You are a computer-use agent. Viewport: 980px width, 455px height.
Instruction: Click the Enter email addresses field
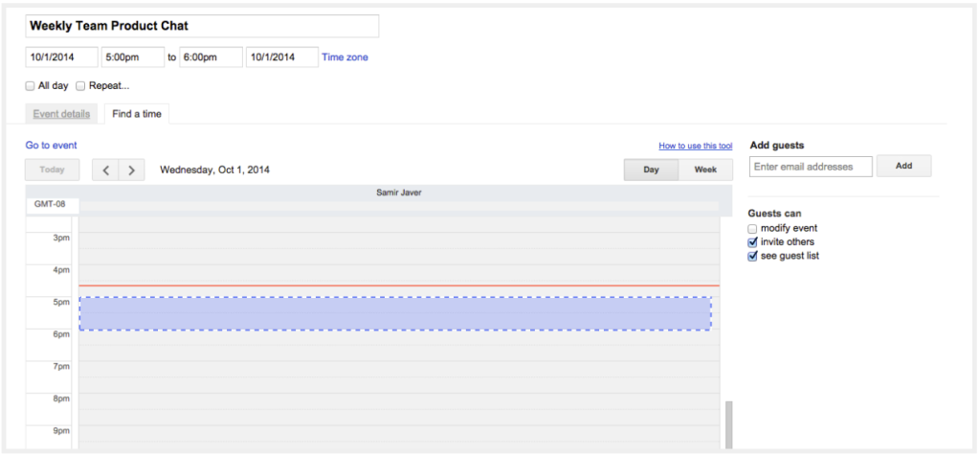point(811,167)
